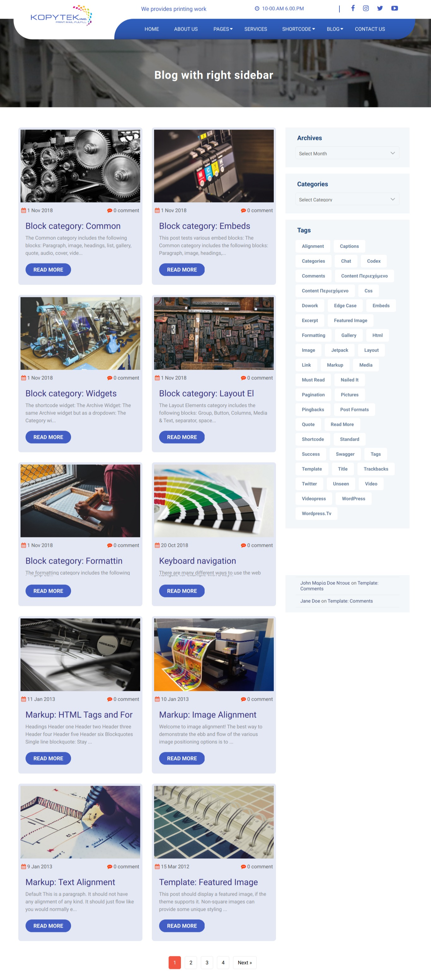Open the YouTube social icon
The height and width of the screenshot is (980, 431).
394,8
